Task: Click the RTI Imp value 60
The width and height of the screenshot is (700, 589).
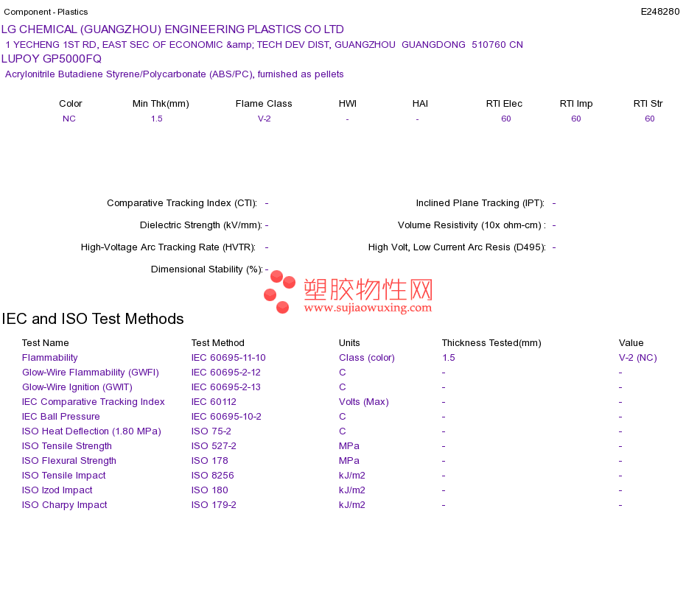Action: click(576, 119)
